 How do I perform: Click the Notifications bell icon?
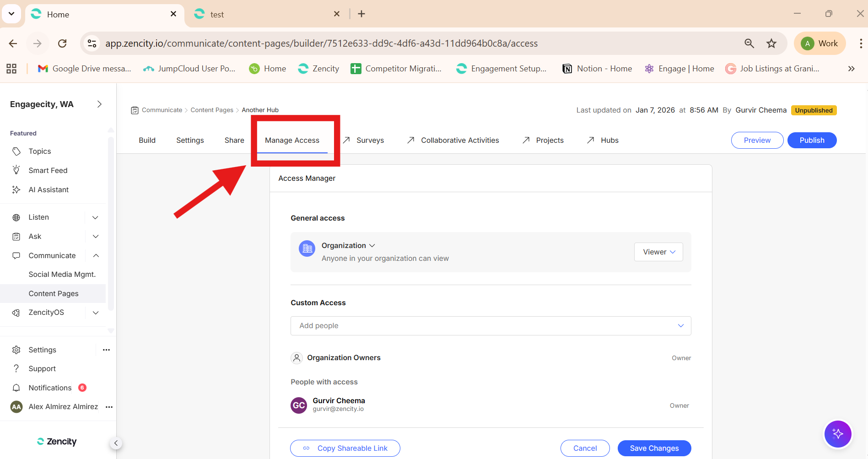pos(16,388)
